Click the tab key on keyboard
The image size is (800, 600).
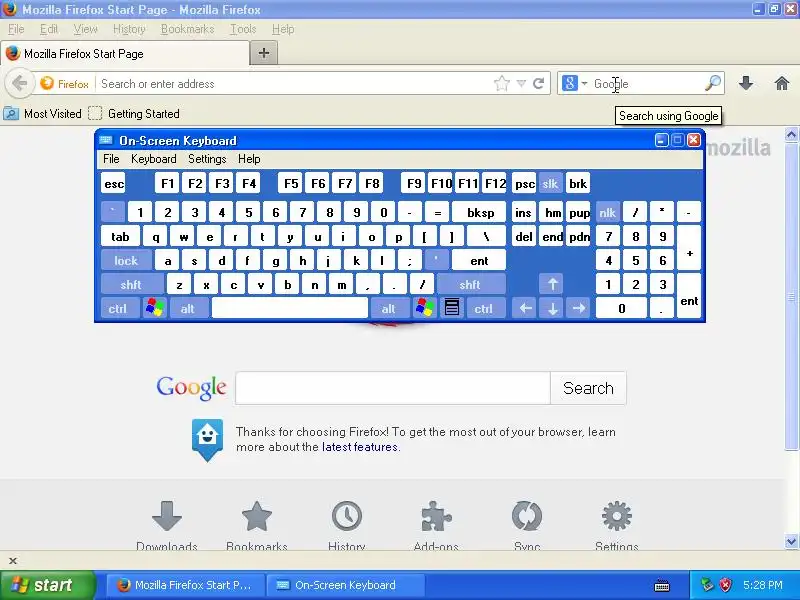pyautogui.click(x=120, y=237)
